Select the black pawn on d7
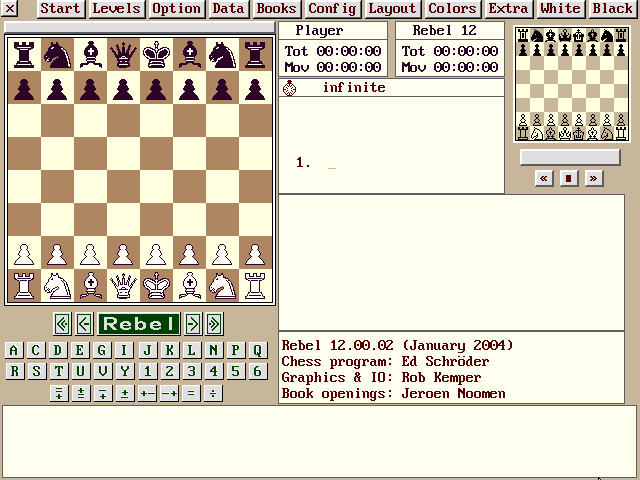 [123, 87]
